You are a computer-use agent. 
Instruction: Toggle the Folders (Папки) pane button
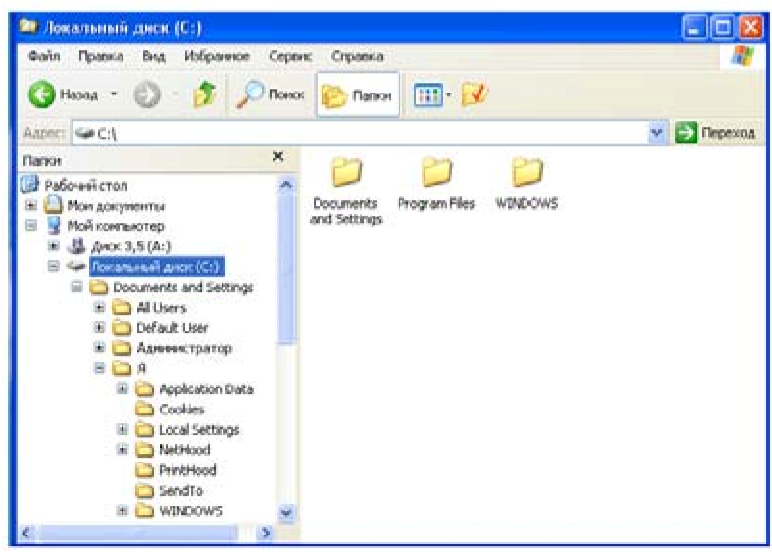[x=358, y=95]
